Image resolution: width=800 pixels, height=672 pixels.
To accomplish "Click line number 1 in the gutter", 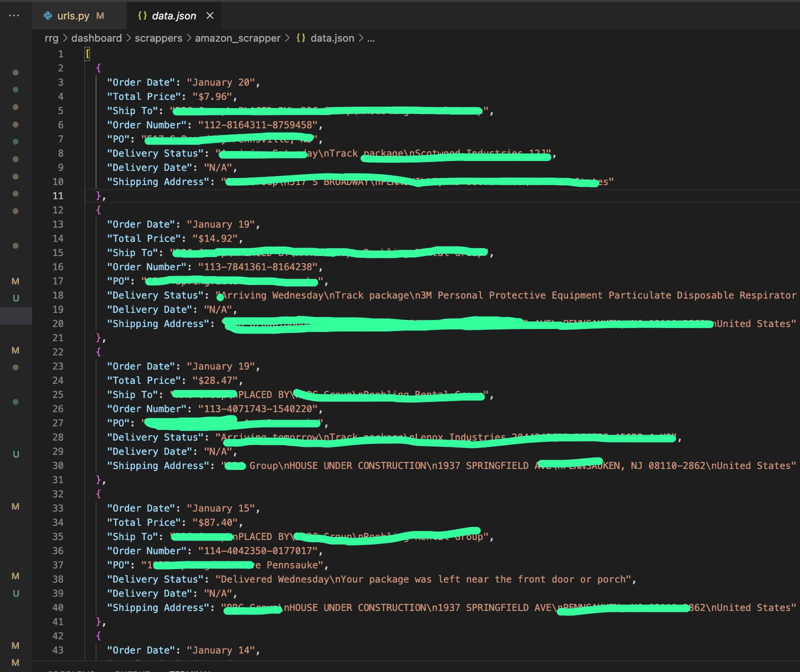I will 60,54.
